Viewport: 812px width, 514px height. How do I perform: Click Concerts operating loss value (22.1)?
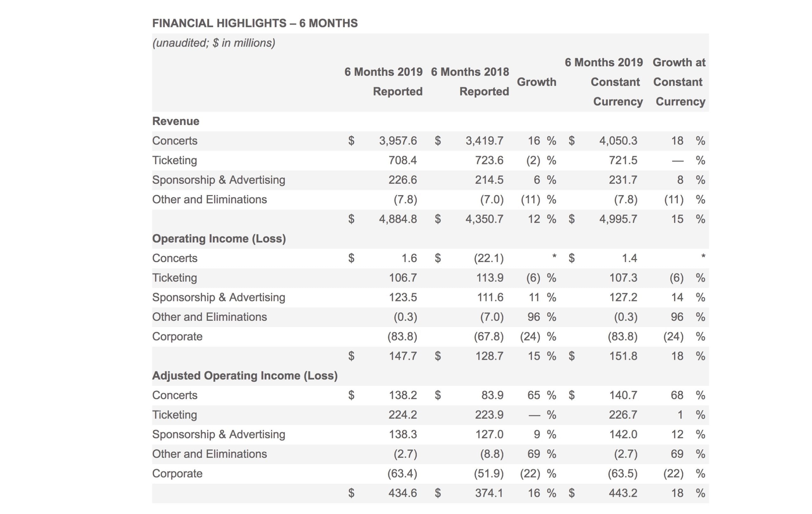tap(488, 258)
